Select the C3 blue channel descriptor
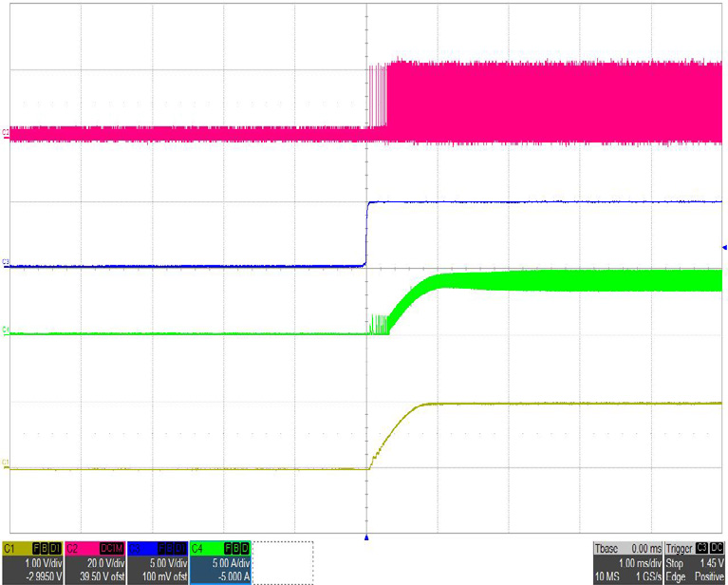728x585 pixels. (x=158, y=561)
